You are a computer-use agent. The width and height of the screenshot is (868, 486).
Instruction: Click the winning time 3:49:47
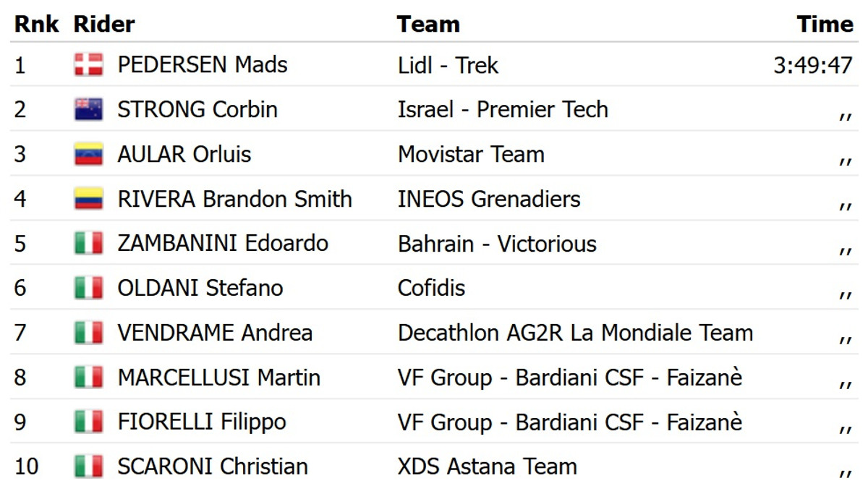coord(813,65)
